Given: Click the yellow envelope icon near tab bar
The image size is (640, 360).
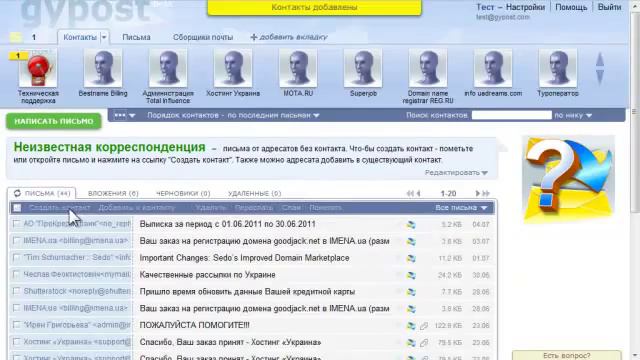Looking at the screenshot, I should (16, 37).
